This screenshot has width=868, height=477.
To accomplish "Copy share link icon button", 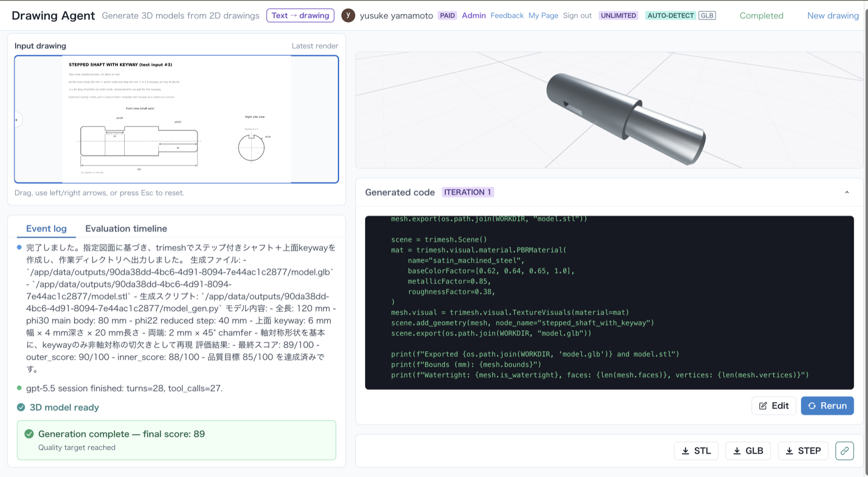I will tap(845, 450).
